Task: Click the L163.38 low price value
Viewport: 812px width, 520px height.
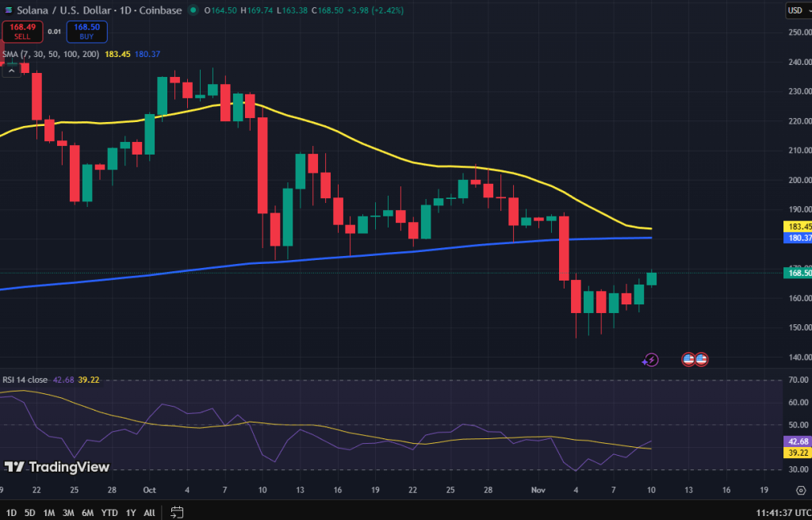Action: pyautogui.click(x=292, y=10)
